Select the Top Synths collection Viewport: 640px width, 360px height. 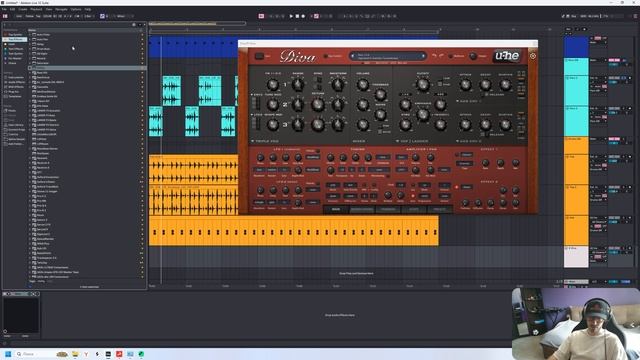pyautogui.click(x=16, y=35)
